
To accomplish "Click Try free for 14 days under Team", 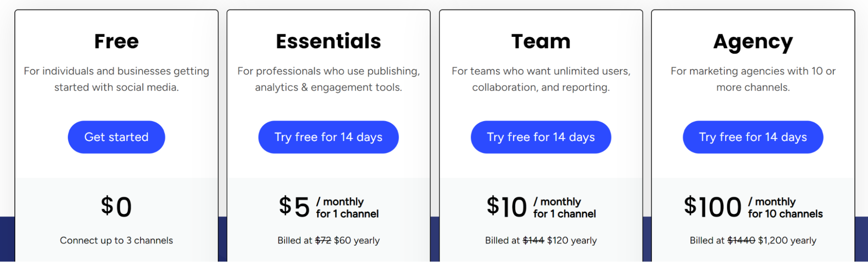I will pyautogui.click(x=541, y=137).
